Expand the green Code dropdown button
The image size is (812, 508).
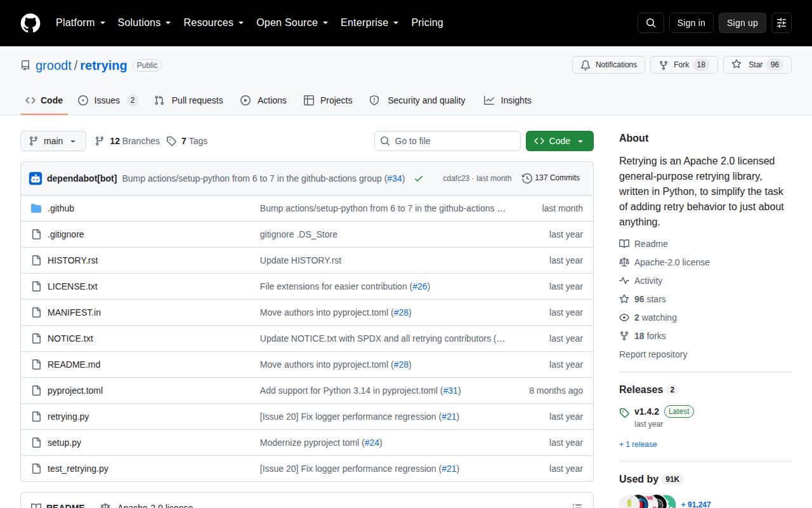(x=560, y=141)
